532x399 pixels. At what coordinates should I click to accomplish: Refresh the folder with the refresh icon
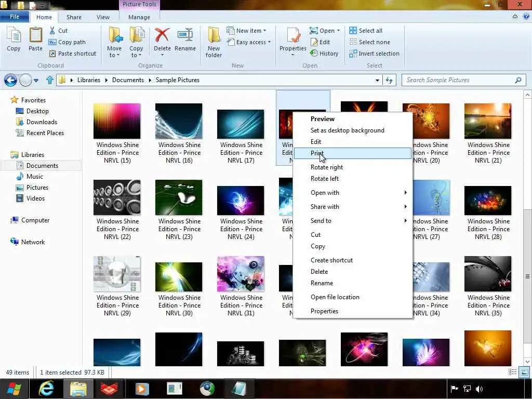point(389,81)
